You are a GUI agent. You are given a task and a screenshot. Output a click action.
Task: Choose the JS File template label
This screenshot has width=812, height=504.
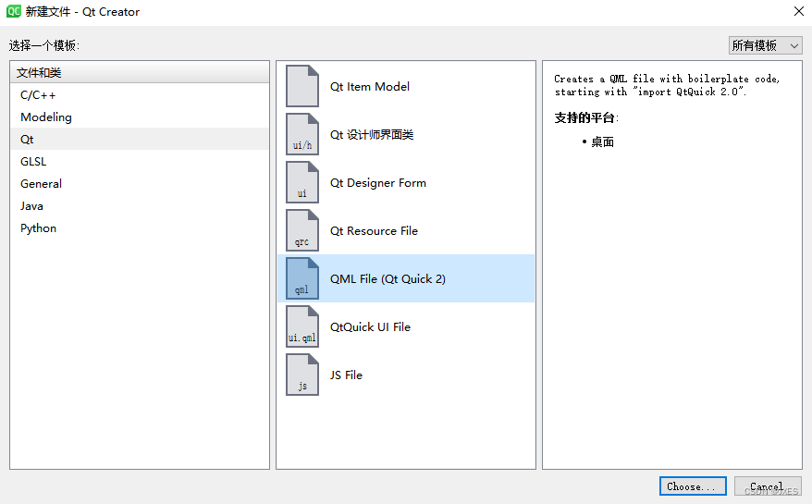pos(346,375)
